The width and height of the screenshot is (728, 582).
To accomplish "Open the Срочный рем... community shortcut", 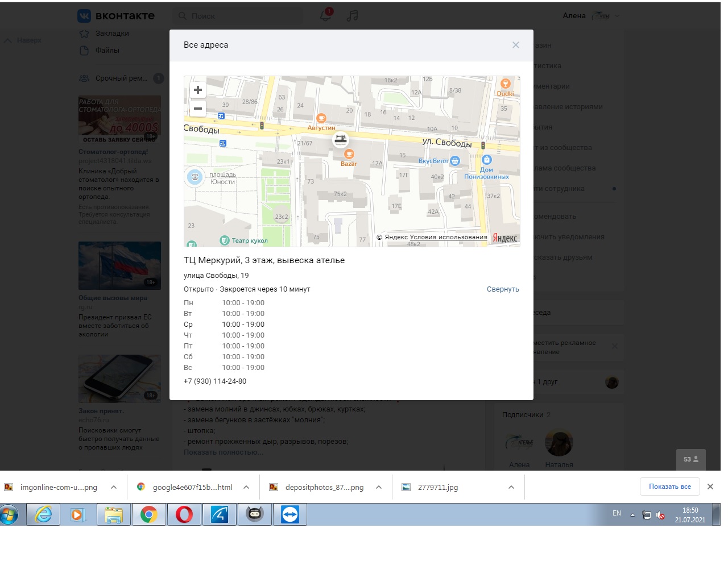I will click(121, 78).
